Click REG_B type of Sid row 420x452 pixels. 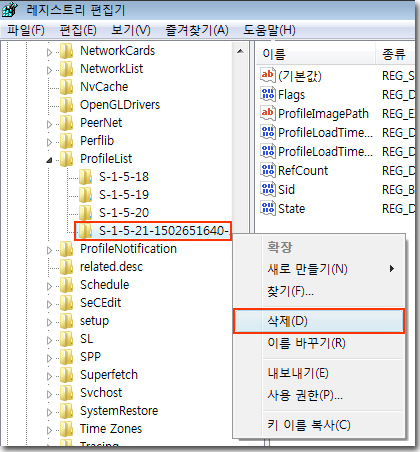point(398,190)
